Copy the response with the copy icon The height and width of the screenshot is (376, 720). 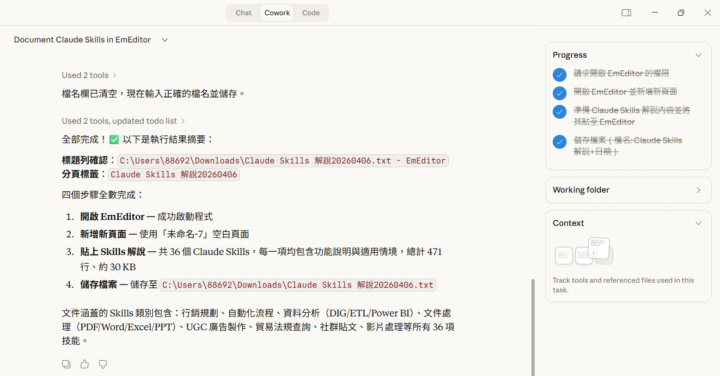pyautogui.click(x=66, y=364)
